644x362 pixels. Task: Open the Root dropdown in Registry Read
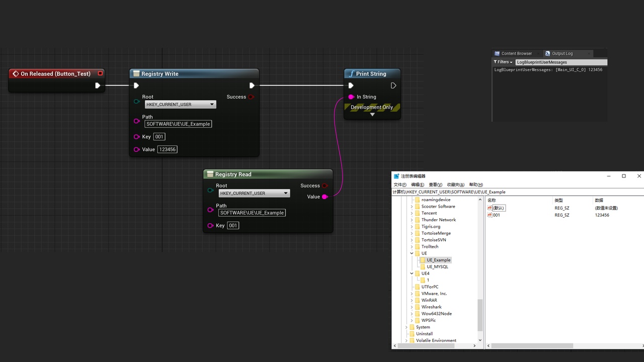click(254, 193)
